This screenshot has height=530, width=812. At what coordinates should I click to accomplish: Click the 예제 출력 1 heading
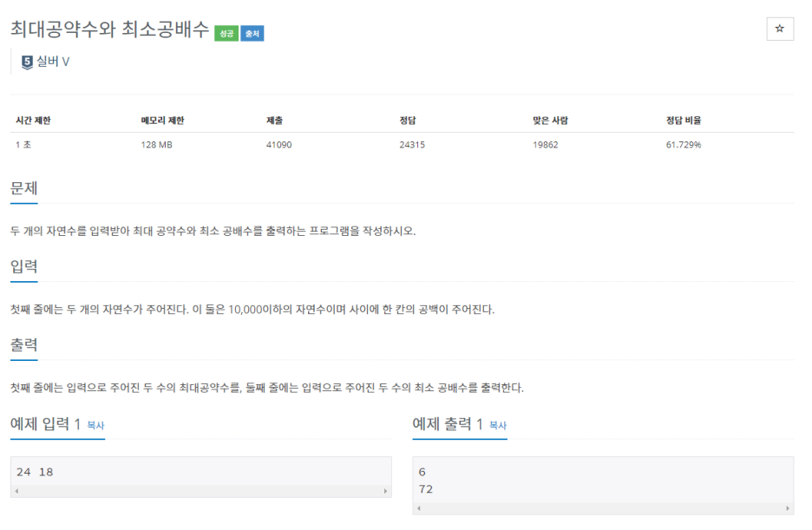[x=448, y=424]
